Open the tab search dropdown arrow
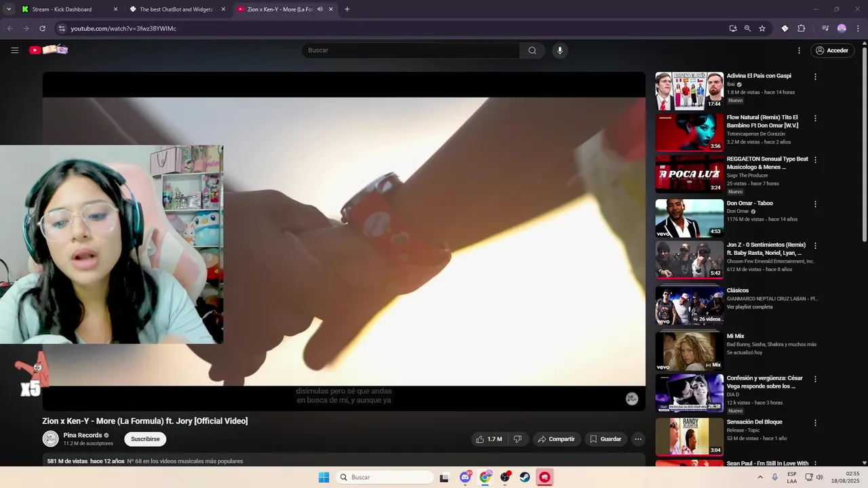This screenshot has width=868, height=488. tap(9, 9)
